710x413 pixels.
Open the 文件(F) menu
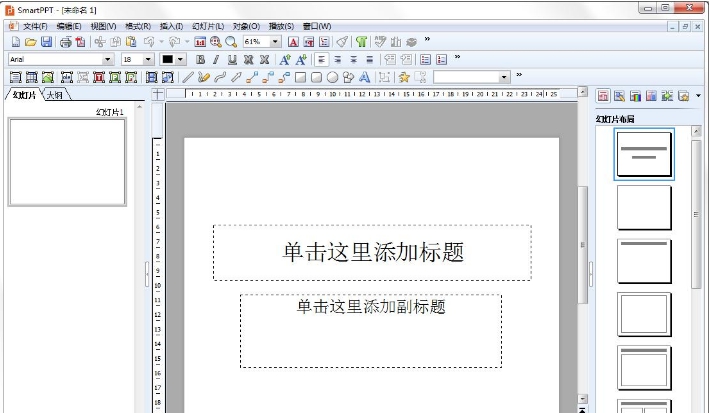click(35, 26)
